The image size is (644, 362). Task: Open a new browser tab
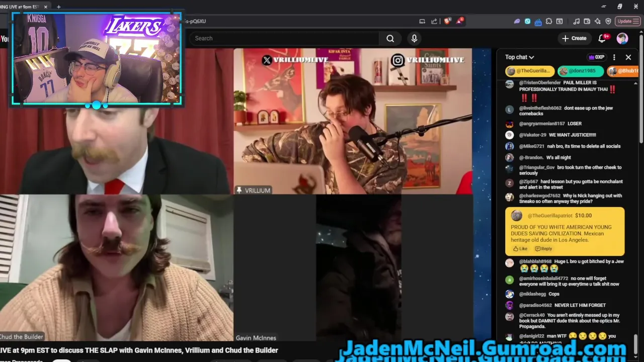pos(58,7)
